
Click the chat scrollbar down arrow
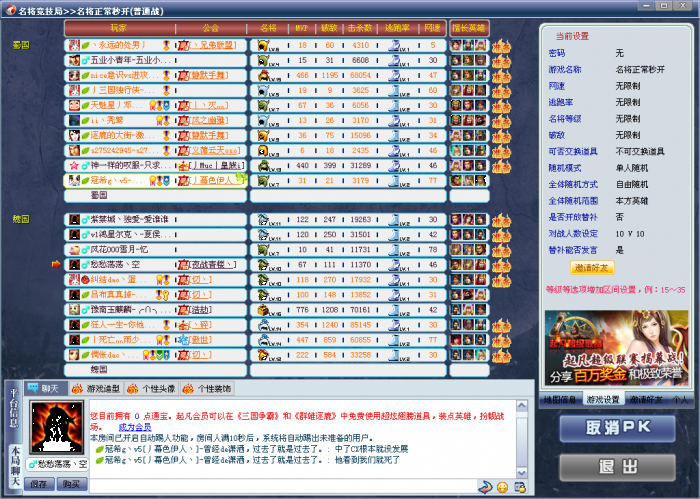(521, 473)
